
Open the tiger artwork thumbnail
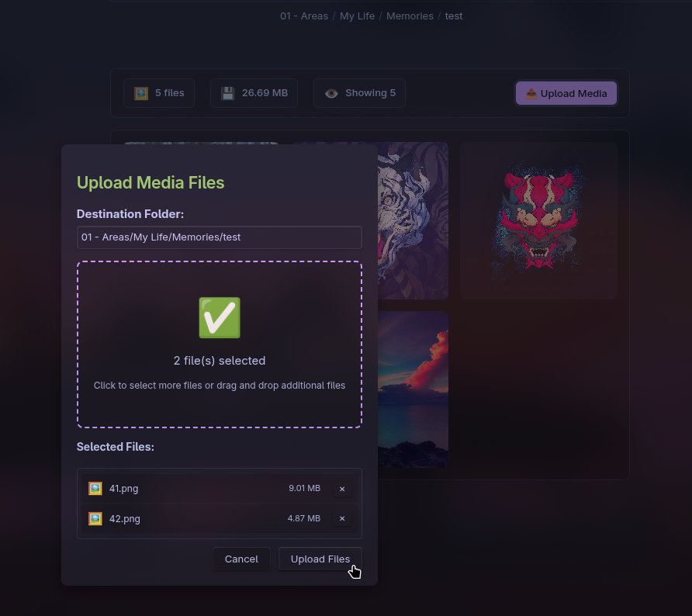(x=413, y=220)
